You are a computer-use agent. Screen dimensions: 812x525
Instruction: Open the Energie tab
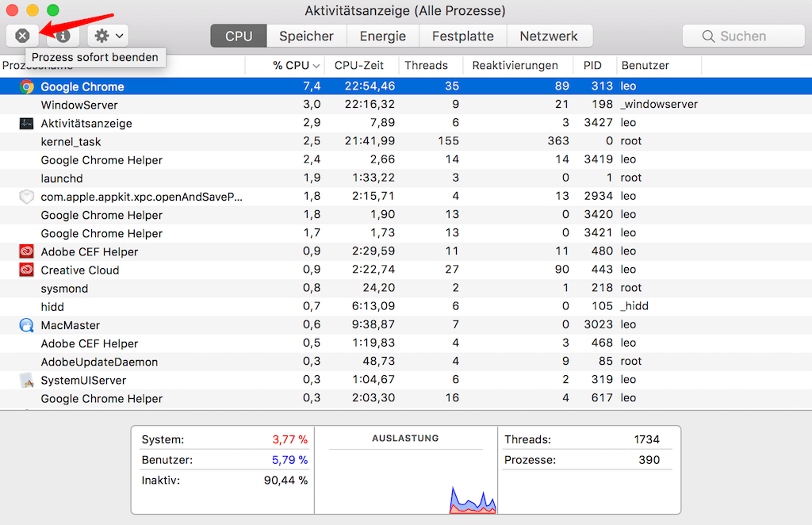[383, 36]
